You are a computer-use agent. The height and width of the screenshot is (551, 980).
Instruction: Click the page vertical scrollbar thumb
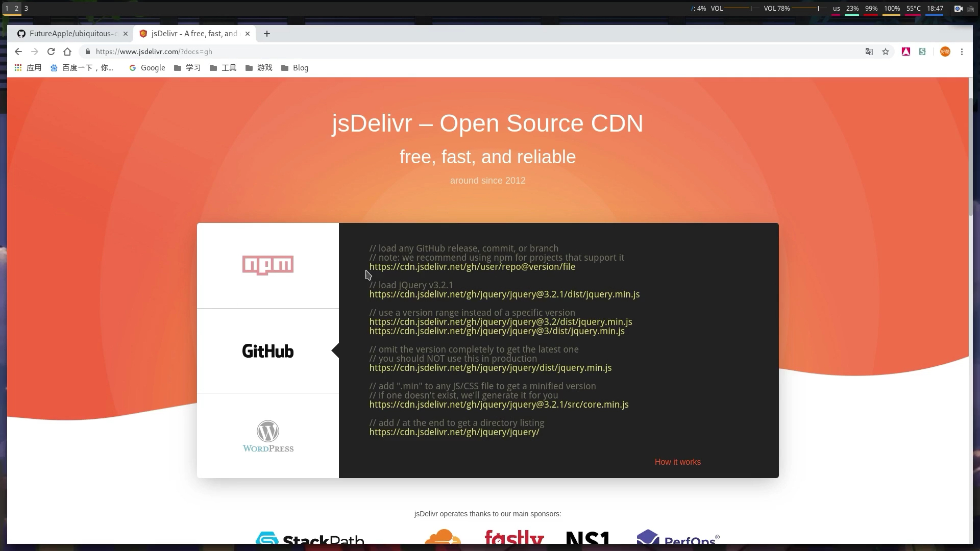coord(970,156)
